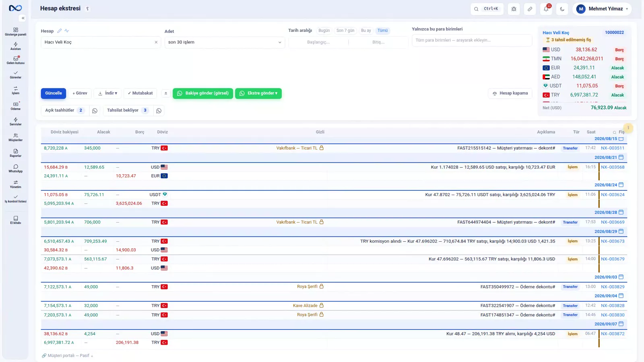Open the İndir dropdown
Viewport: 644px width, 362px height.
(x=108, y=93)
